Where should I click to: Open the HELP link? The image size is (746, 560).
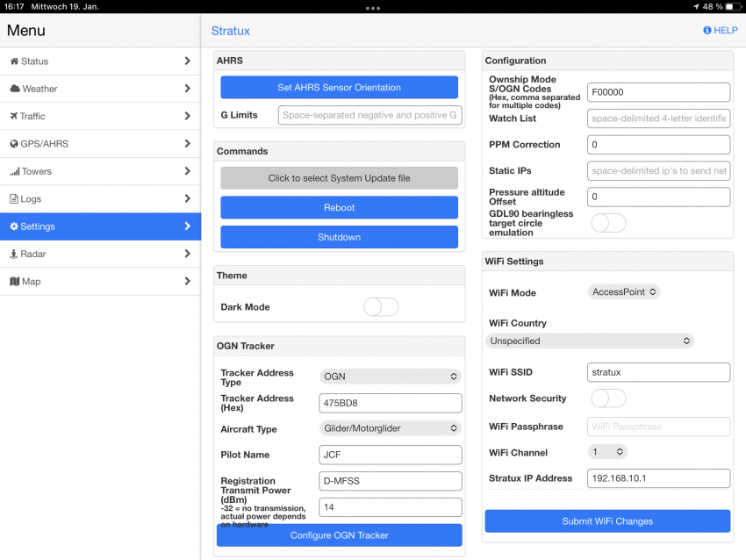point(721,31)
